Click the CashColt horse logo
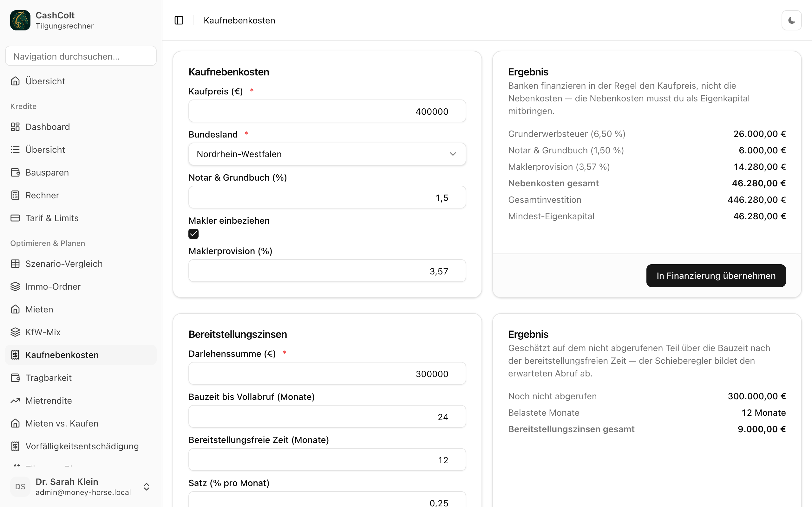This screenshot has width=812, height=507. [x=20, y=20]
